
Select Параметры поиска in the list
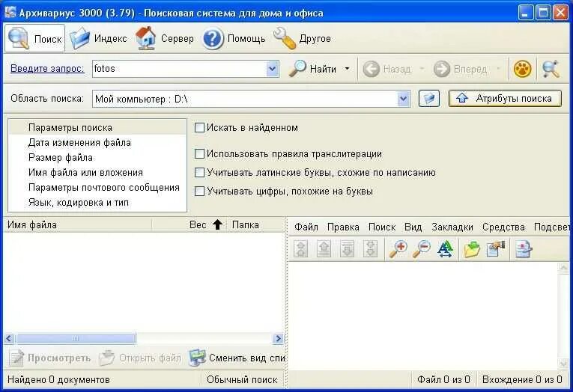point(97,128)
